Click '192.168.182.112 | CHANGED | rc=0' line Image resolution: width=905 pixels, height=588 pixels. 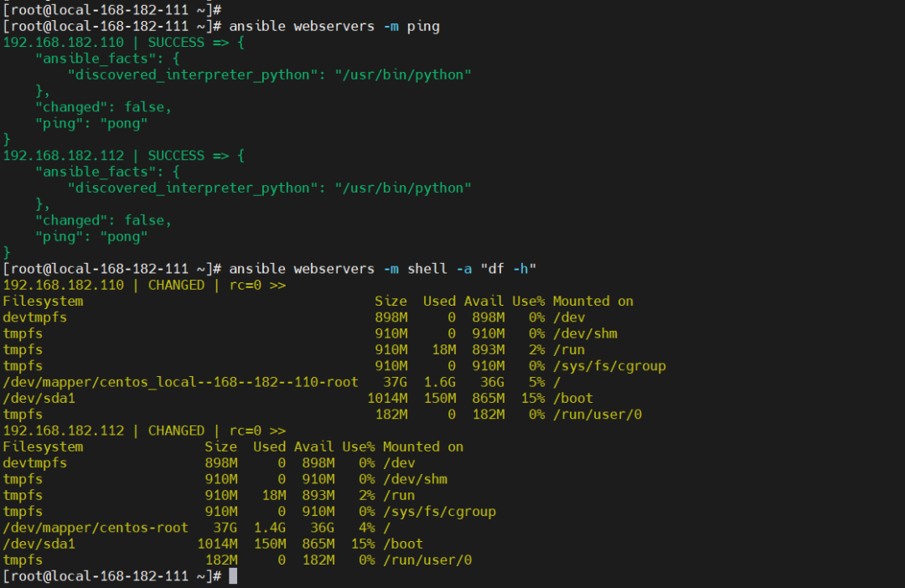point(144,431)
